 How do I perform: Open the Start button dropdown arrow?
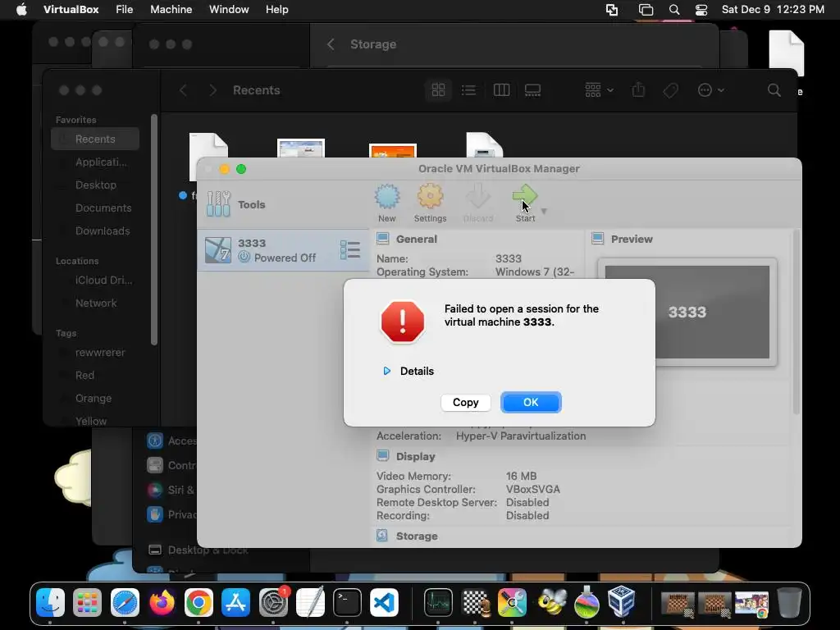pyautogui.click(x=545, y=211)
